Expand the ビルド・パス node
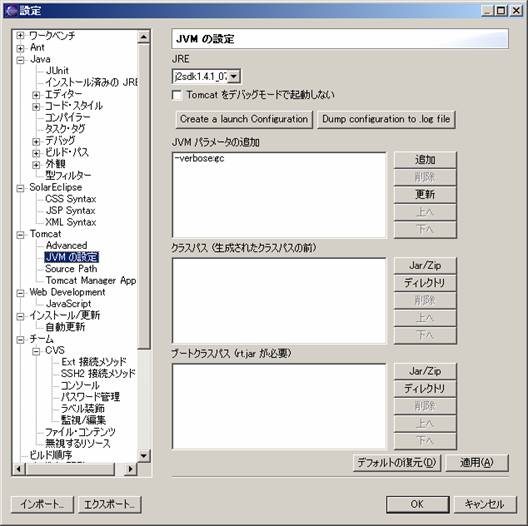Screen dimensions: 528x526 (36, 153)
